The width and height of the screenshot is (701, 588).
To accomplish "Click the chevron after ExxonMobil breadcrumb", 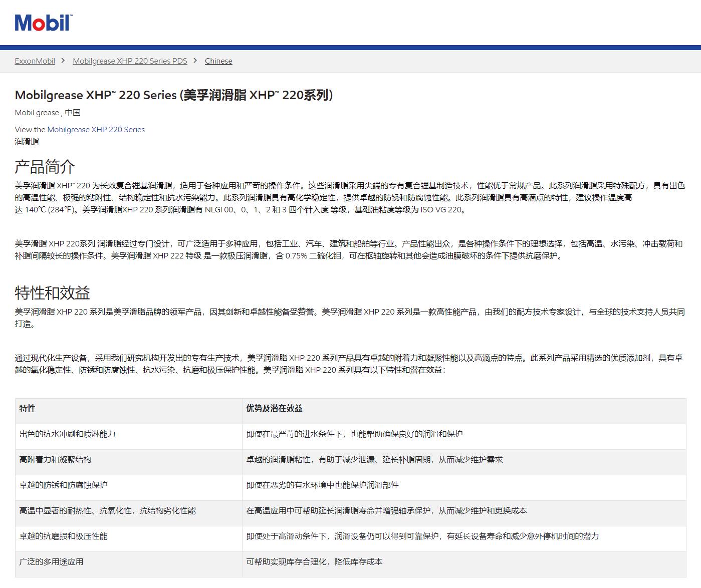I will tap(63, 61).
